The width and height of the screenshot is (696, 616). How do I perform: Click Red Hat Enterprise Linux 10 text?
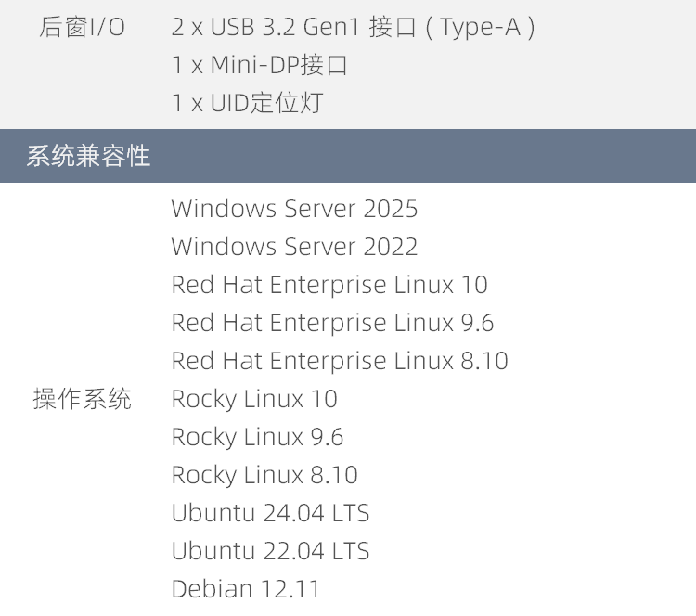[x=329, y=285]
